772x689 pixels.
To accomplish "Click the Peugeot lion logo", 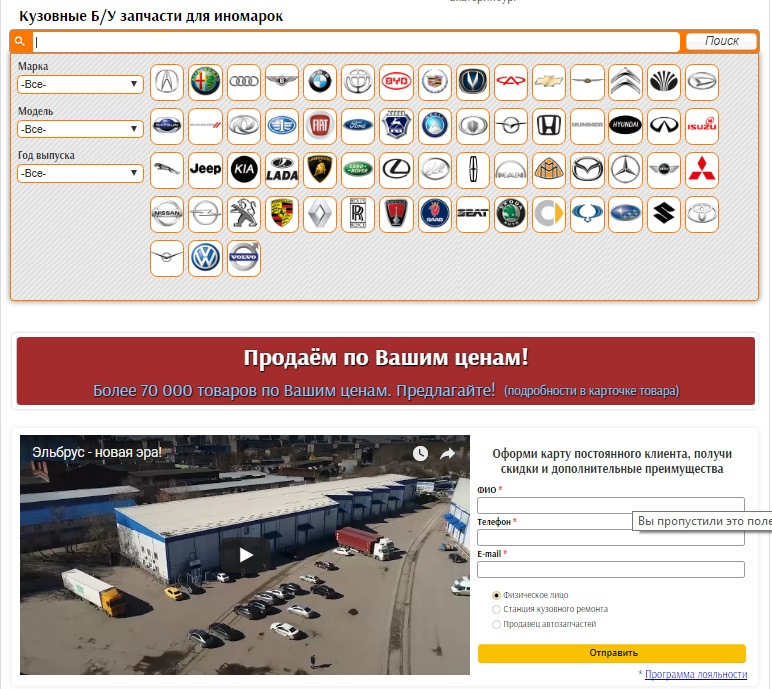I will pos(244,214).
